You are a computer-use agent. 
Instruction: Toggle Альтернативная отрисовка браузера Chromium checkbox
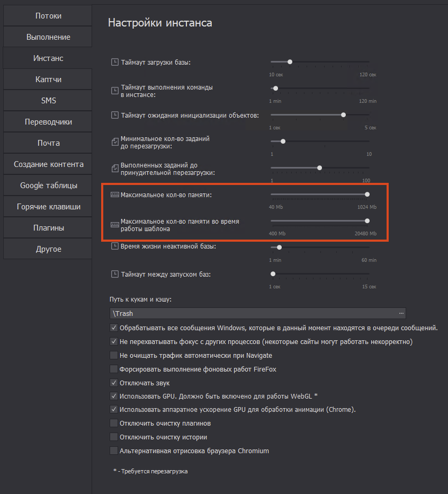pos(113,451)
